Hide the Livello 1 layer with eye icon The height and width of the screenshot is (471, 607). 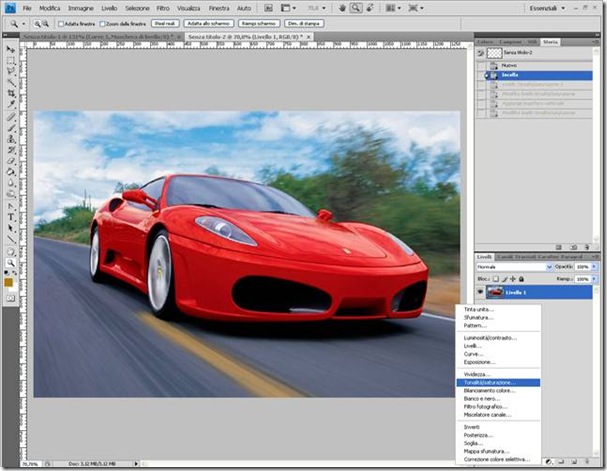coord(480,292)
